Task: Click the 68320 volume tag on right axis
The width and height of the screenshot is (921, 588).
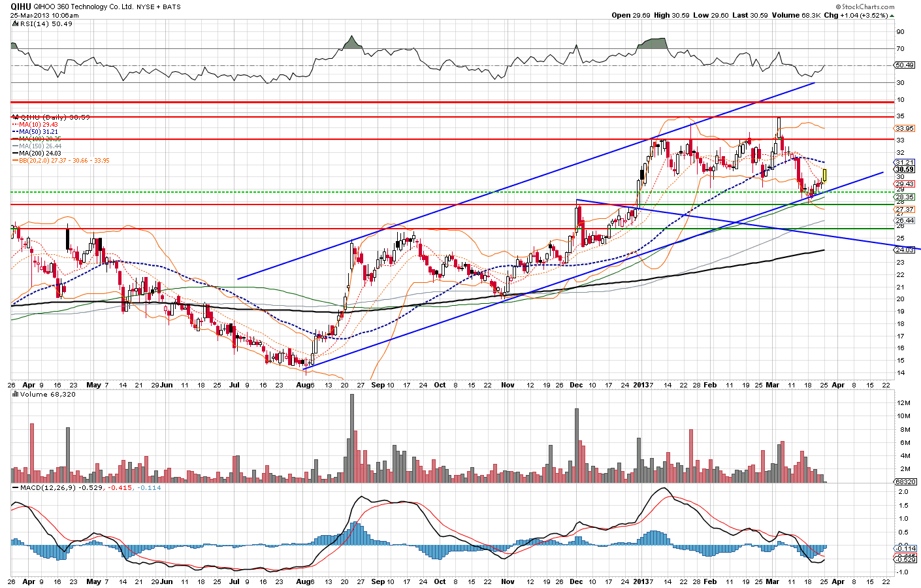Action: (x=905, y=482)
